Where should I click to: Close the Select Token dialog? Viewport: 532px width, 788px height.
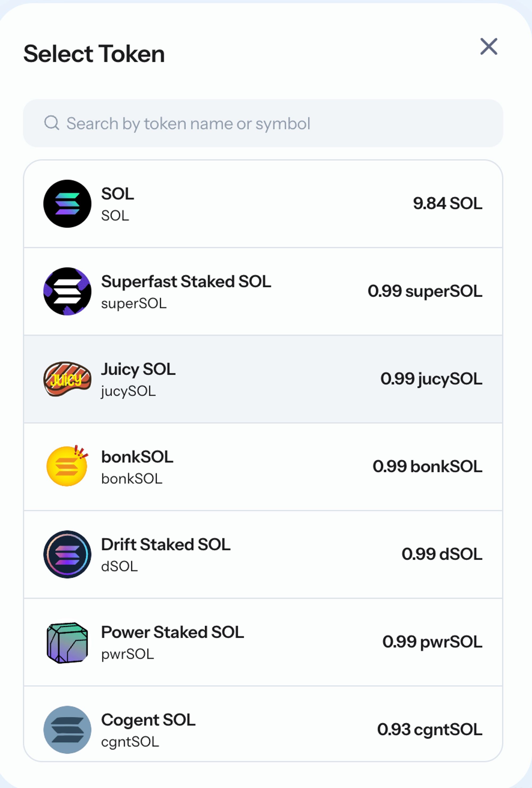489,47
